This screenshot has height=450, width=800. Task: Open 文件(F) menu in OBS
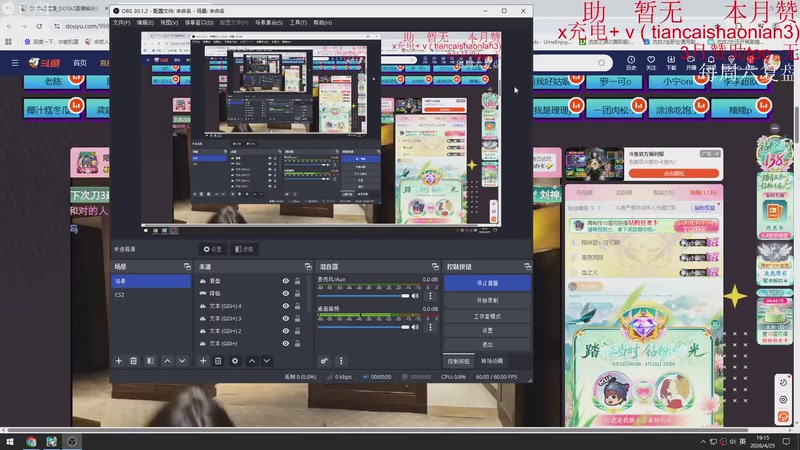121,22
